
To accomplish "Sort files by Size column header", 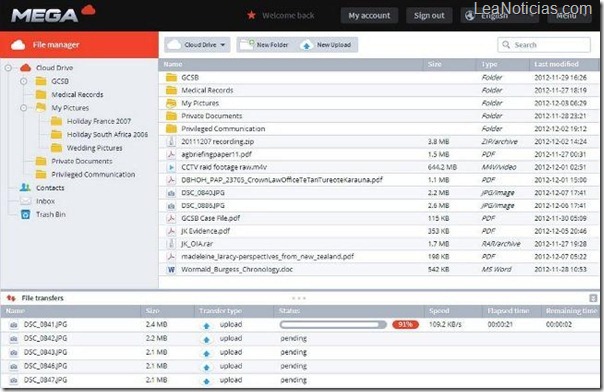I will pos(435,64).
